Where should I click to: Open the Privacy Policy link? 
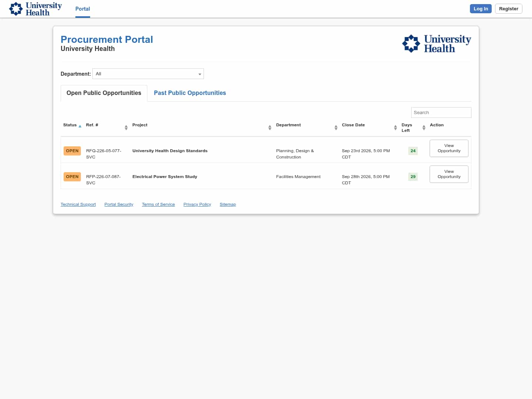(197, 204)
